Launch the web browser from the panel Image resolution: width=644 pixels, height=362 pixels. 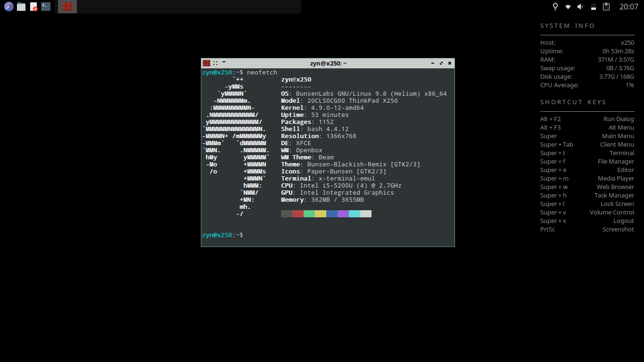[8, 7]
